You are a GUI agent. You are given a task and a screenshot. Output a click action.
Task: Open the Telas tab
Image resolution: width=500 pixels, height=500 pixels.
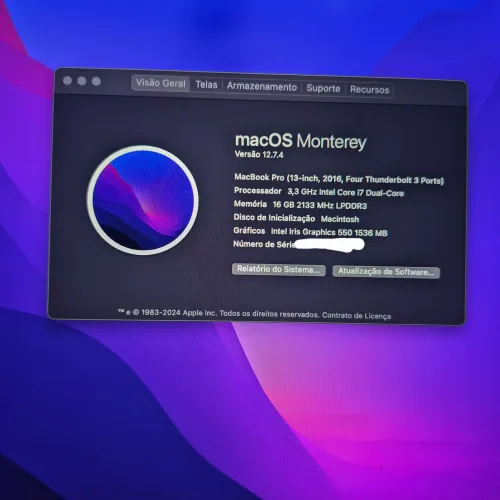pyautogui.click(x=206, y=85)
